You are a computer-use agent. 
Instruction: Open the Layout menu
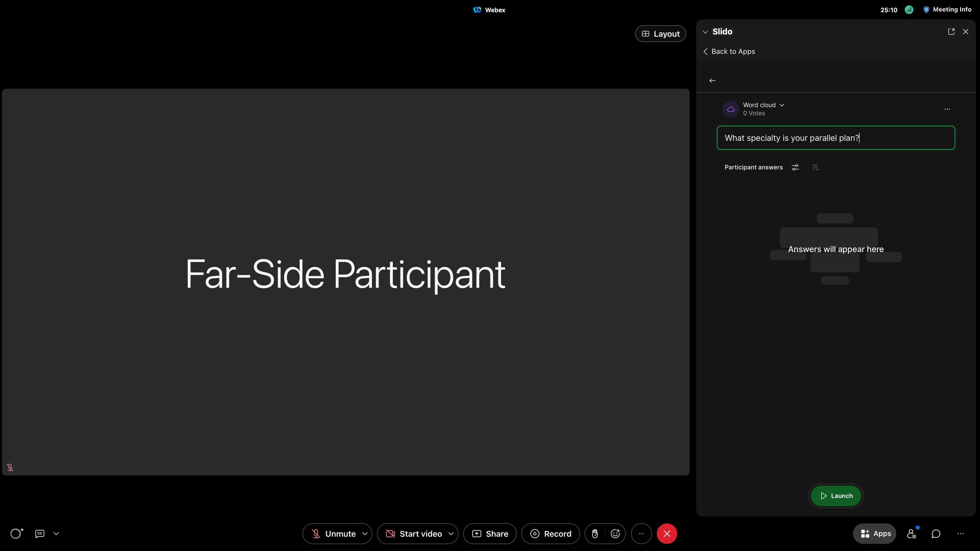click(660, 33)
